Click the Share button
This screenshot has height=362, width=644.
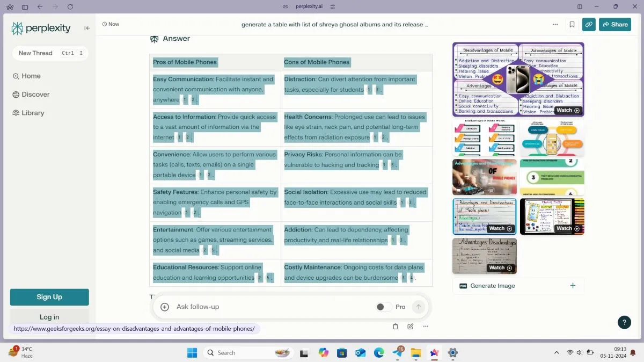click(x=615, y=24)
